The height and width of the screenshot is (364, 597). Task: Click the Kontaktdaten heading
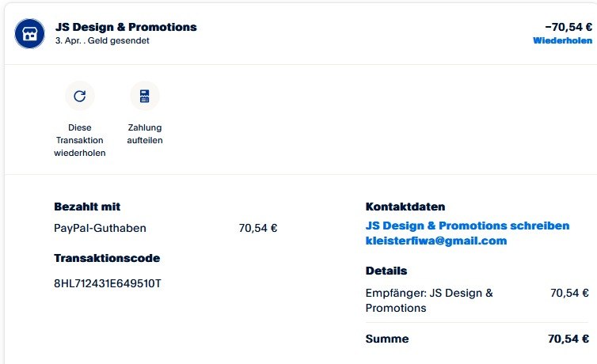click(x=405, y=207)
